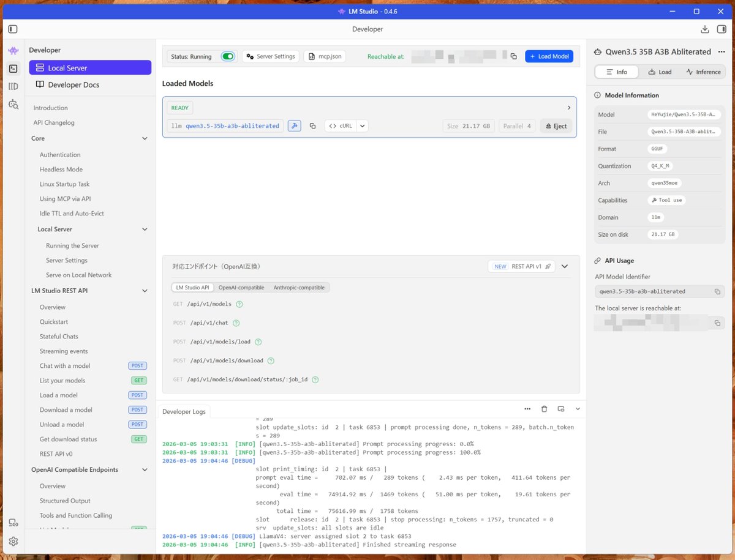This screenshot has width=735, height=560.
Task: Open Idle TTL and Auto-Evict docs page
Action: (x=72, y=214)
